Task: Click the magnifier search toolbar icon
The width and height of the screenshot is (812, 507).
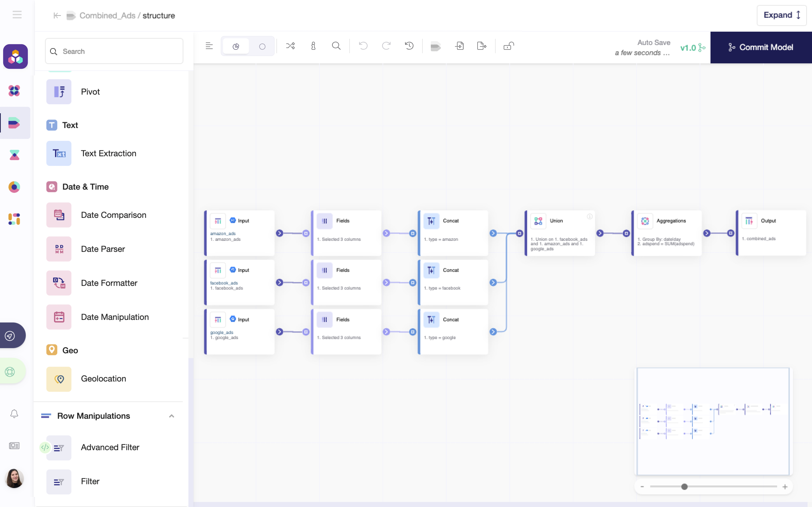Action: pyautogui.click(x=336, y=46)
